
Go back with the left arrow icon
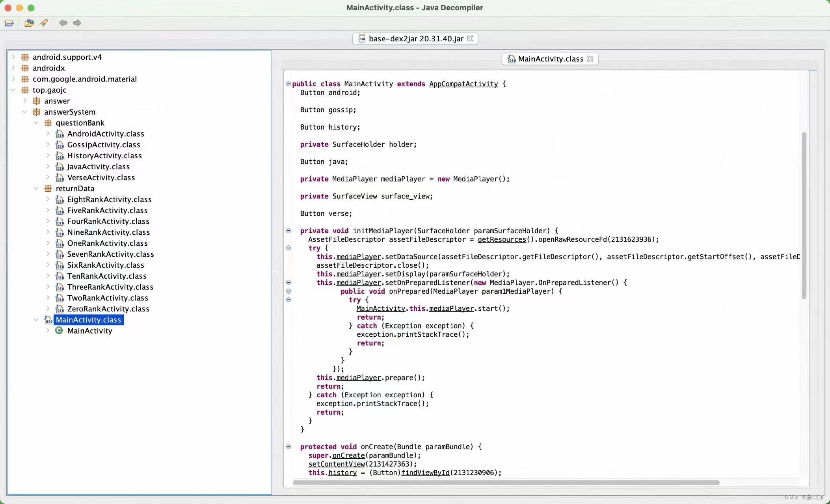tap(63, 23)
